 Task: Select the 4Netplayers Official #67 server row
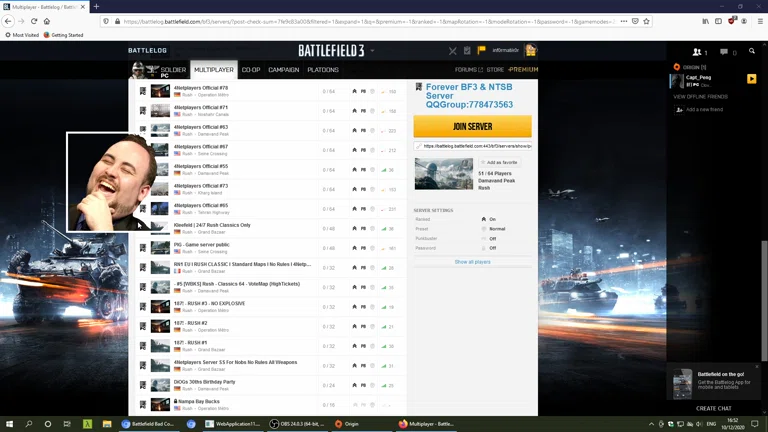[270, 150]
